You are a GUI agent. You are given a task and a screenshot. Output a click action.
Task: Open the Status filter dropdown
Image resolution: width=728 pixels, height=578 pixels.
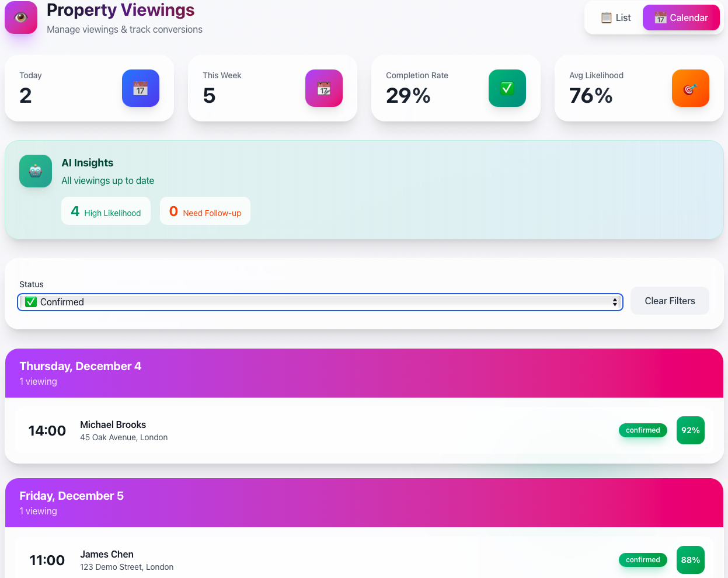coord(320,302)
